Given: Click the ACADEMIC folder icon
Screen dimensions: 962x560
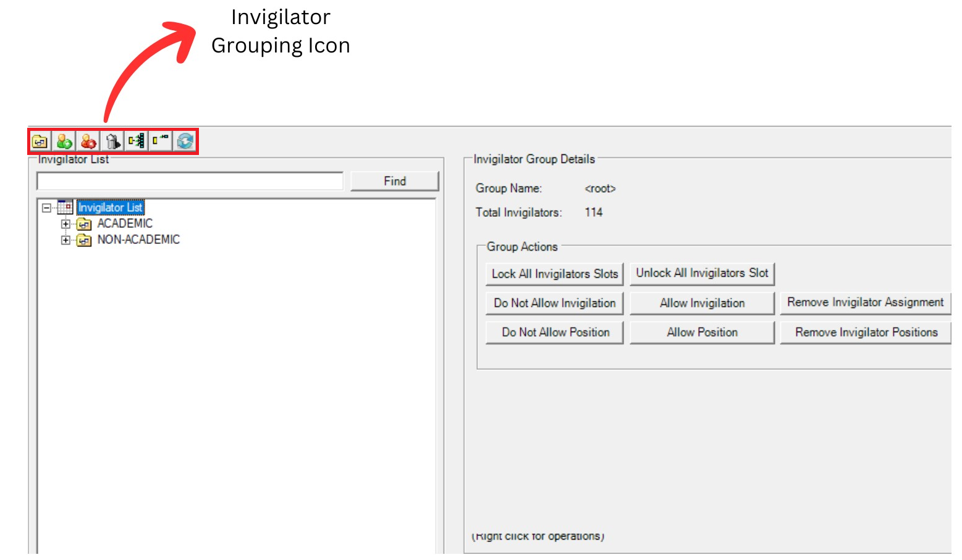Looking at the screenshot, I should pos(84,224).
